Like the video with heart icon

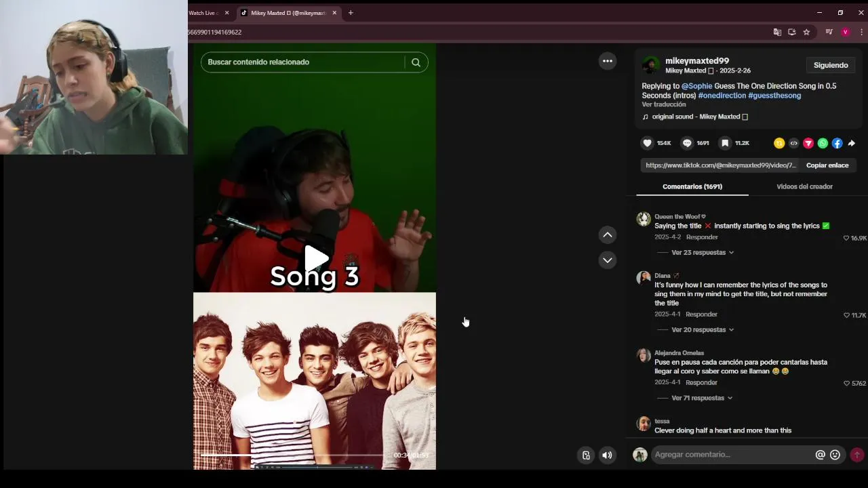(648, 143)
